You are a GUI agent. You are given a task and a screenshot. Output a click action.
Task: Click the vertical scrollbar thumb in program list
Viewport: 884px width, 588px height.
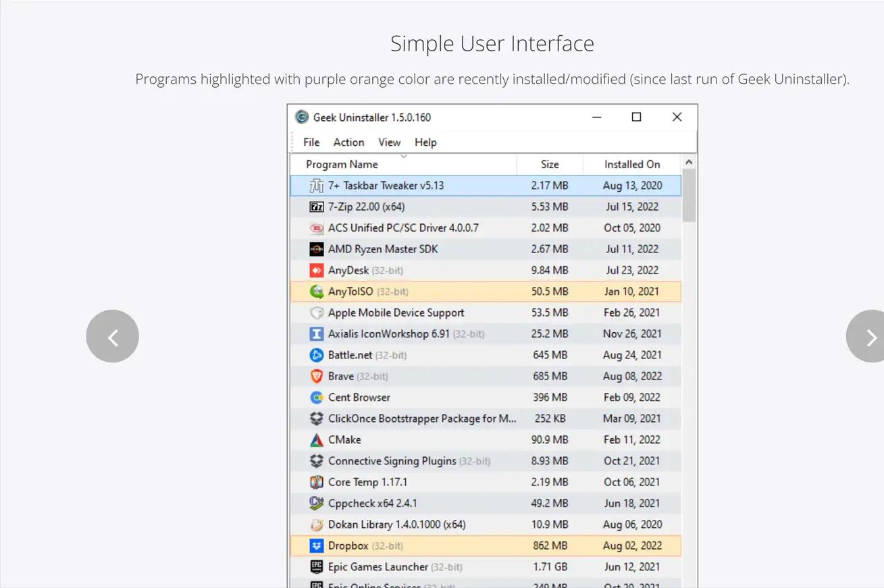click(689, 195)
